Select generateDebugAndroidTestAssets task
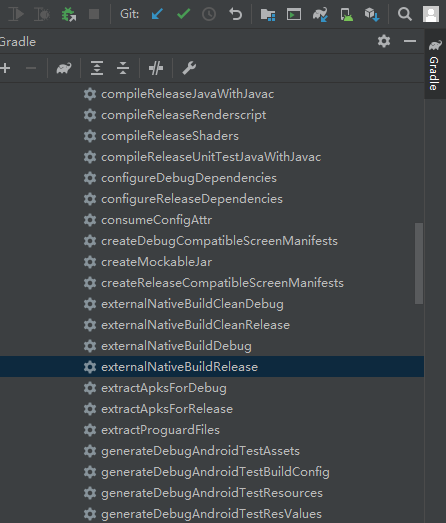 tap(200, 451)
